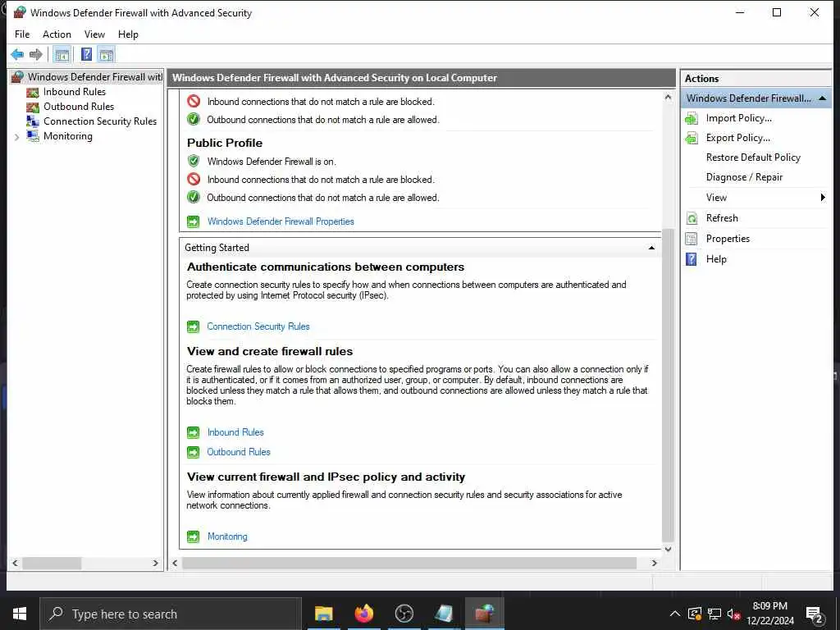This screenshot has height=630, width=840.
Task: Open Firefox from the taskbar
Action: coord(363,614)
